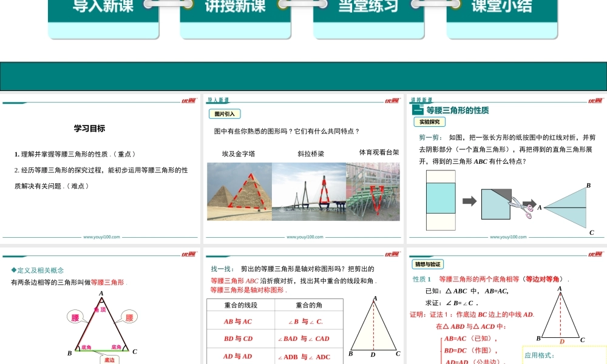
Task: Click the scissors icon
Action: coord(520,207)
